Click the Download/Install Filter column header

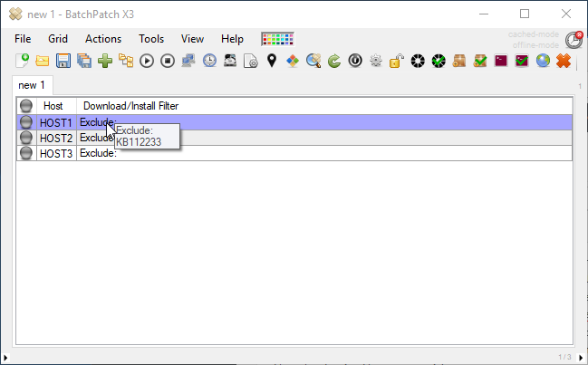pos(131,106)
